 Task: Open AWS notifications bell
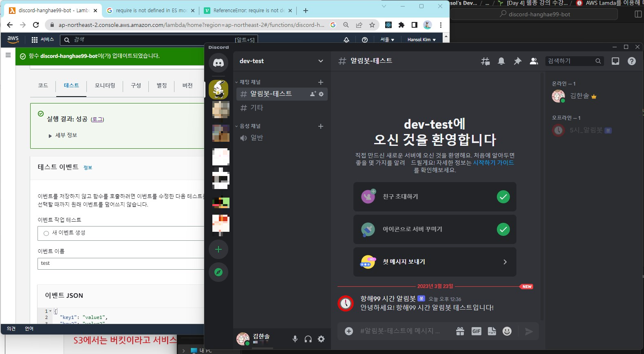346,40
